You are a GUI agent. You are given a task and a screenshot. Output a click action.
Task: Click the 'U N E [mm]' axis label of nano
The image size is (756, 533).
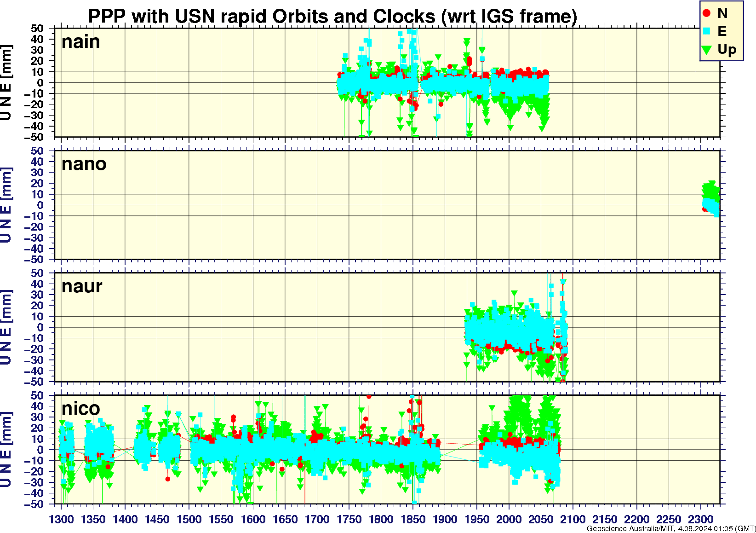click(6, 205)
